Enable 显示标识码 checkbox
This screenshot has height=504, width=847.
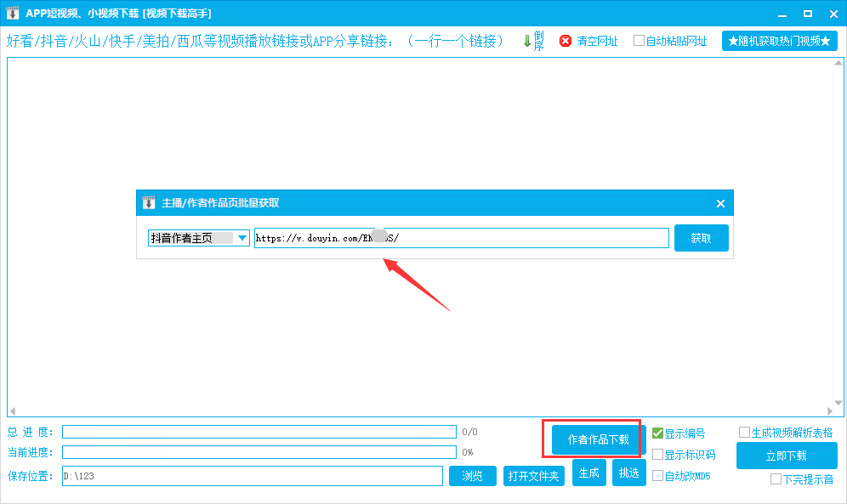tap(657, 455)
